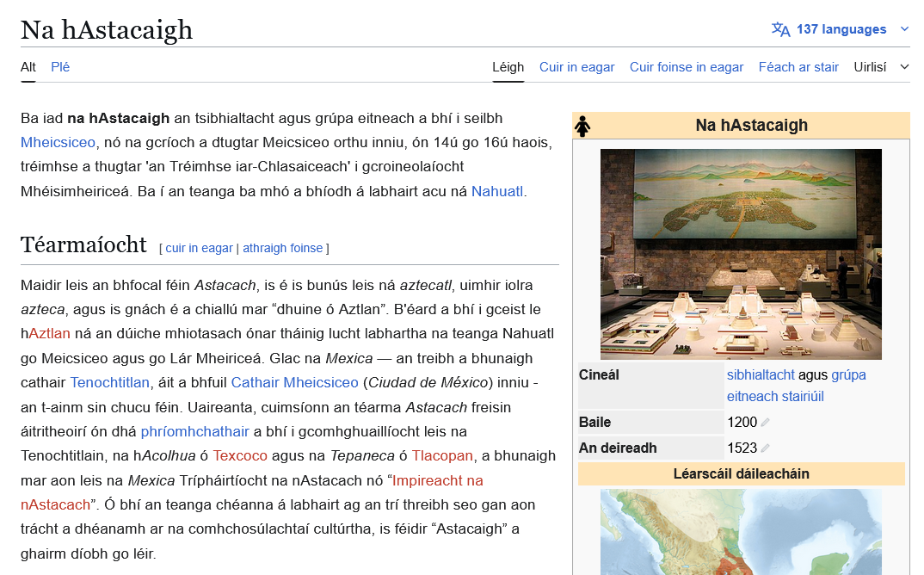This screenshot has width=924, height=575.
Task: Follow the 'grúpa eitneach stairiúil' infobox link
Action: (x=775, y=396)
